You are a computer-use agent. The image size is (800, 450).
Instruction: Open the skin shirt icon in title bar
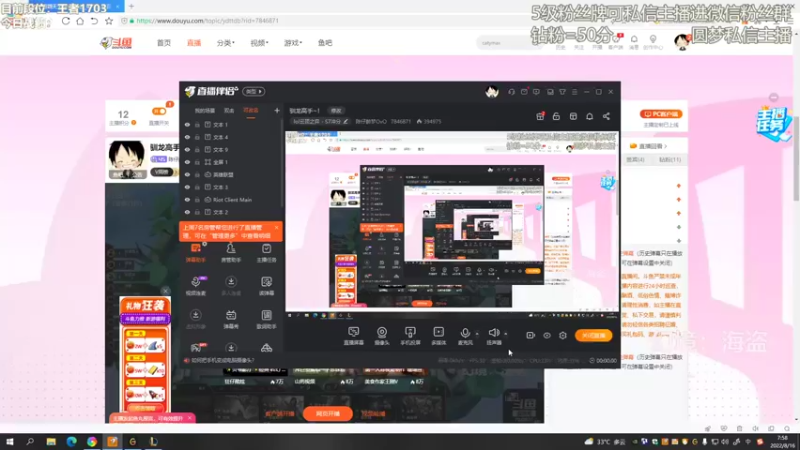tap(562, 92)
